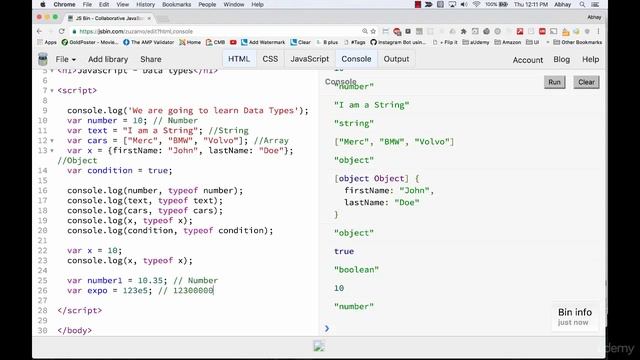Open the Blog link
The image size is (640, 360).
coord(561,59)
